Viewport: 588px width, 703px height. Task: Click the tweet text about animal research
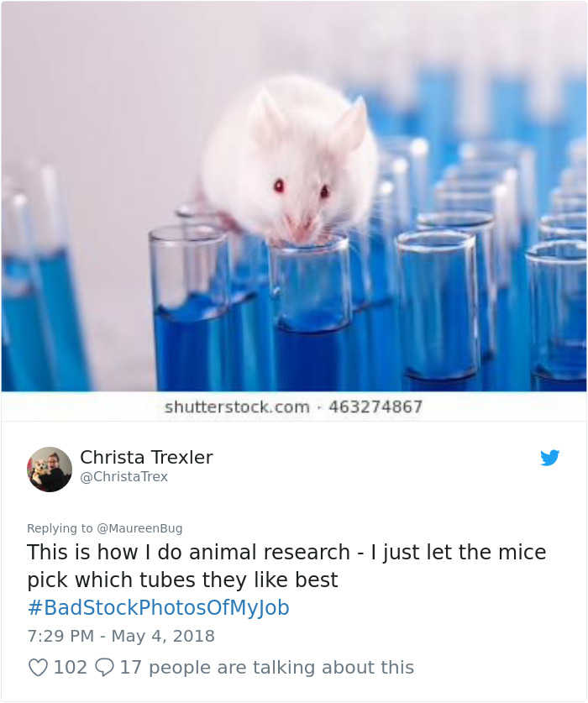[286, 566]
